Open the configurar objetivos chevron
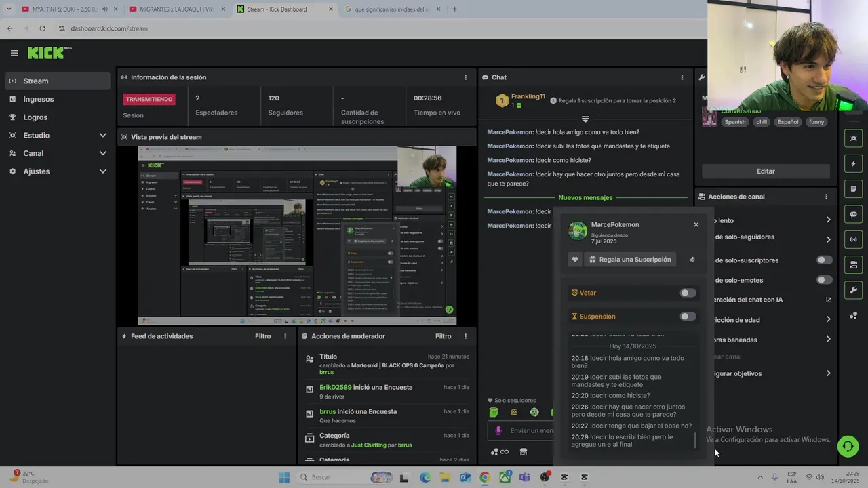The width and height of the screenshot is (868, 488). pos(829,373)
